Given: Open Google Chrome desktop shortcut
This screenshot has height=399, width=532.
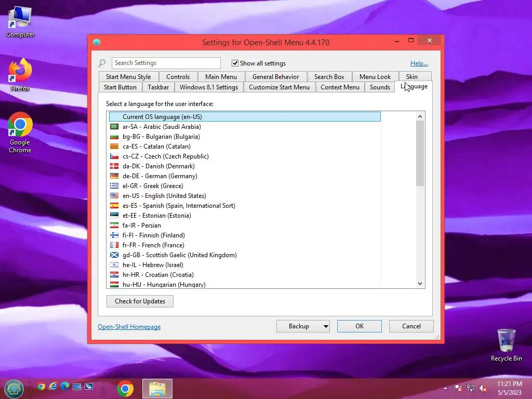Looking at the screenshot, I should click(20, 132).
